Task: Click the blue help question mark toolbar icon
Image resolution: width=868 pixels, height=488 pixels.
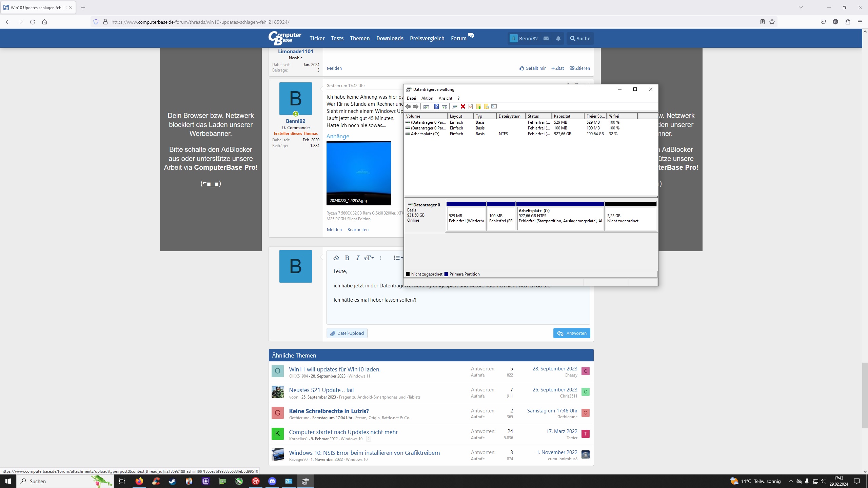Action: tap(436, 107)
